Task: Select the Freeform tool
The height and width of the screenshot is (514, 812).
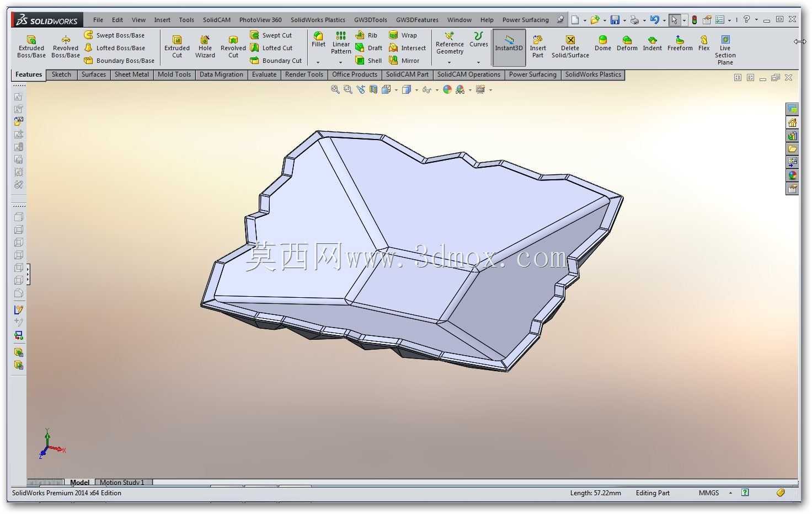Action: [x=680, y=43]
